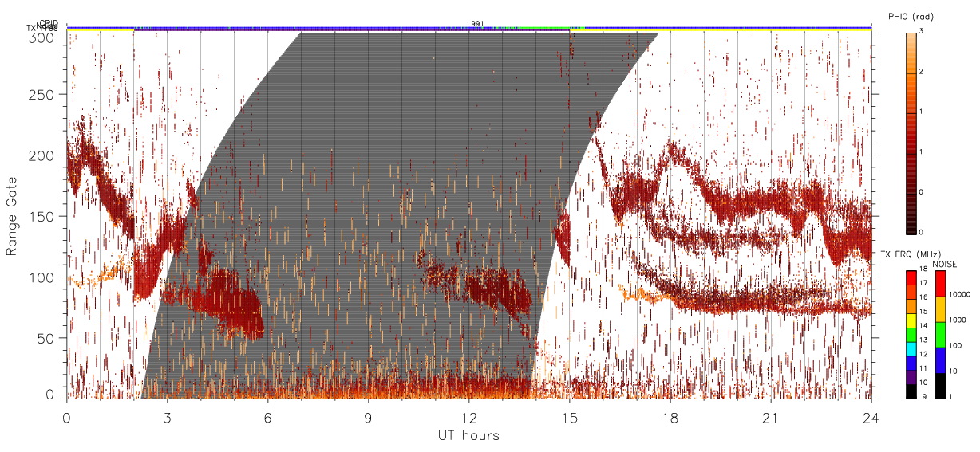Click x-axis tick label '9'
The width and height of the screenshot is (980, 452).
[368, 418]
